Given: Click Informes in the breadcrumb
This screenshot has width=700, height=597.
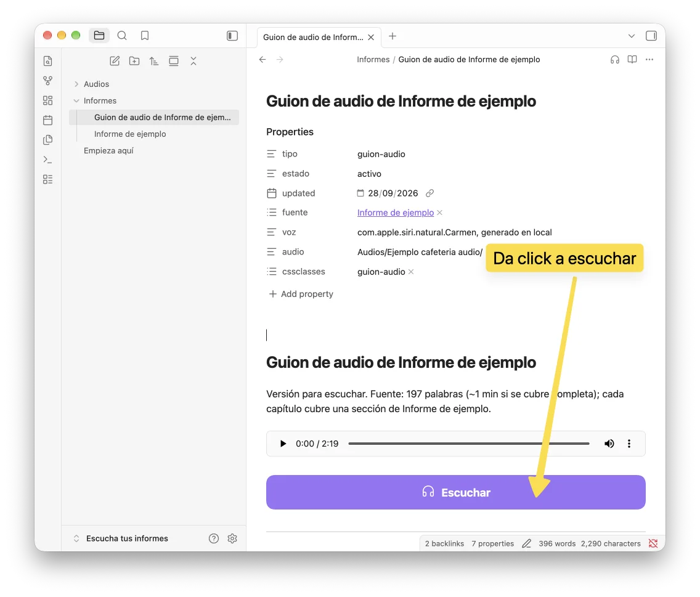Looking at the screenshot, I should pos(373,59).
